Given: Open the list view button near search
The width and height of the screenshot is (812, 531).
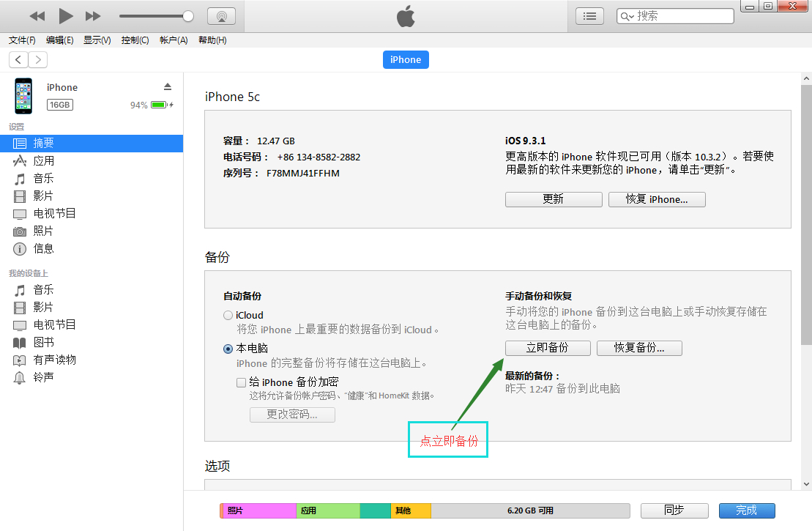Looking at the screenshot, I should pos(590,16).
